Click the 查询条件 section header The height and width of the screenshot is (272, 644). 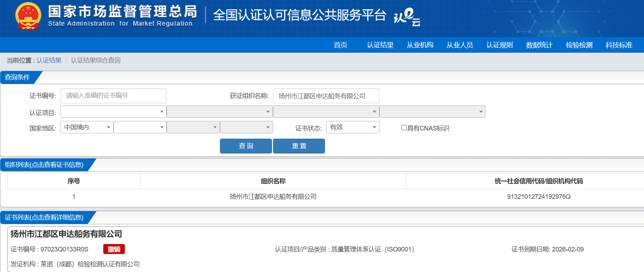17,77
